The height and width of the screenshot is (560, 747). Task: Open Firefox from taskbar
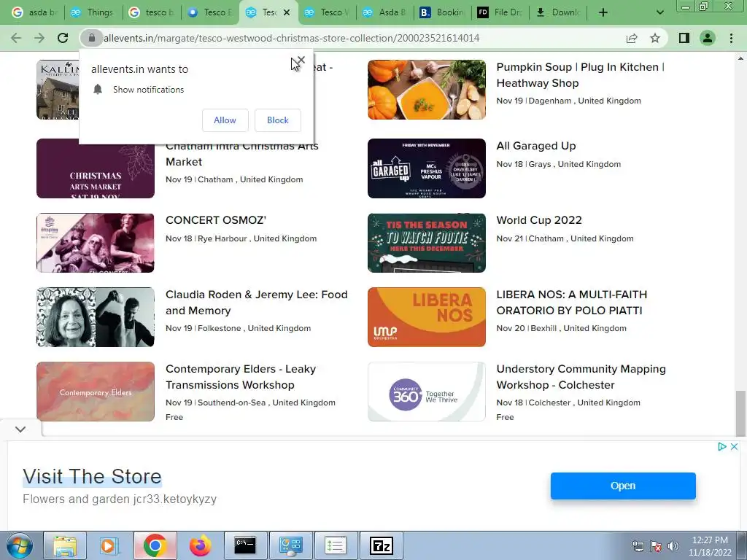tap(200, 545)
